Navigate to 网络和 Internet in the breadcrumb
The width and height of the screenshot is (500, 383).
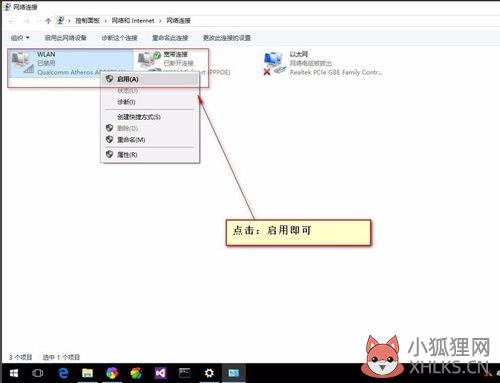coord(133,21)
